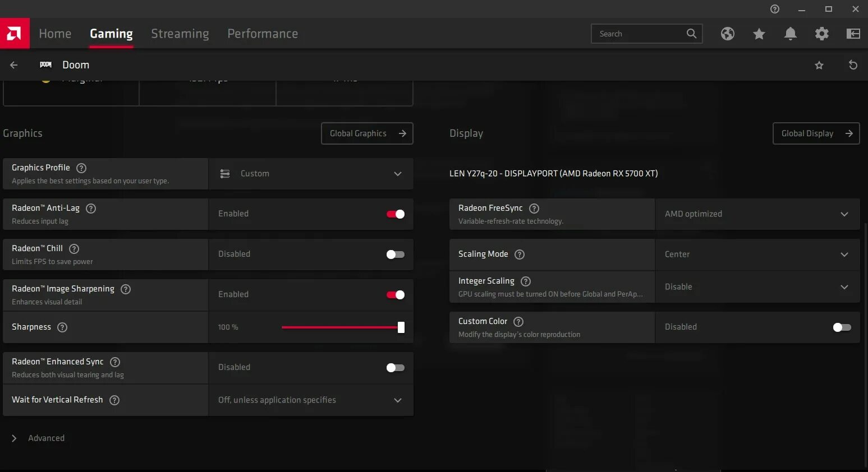Switch to the Streaming tab
The height and width of the screenshot is (472, 868).
coord(180,34)
